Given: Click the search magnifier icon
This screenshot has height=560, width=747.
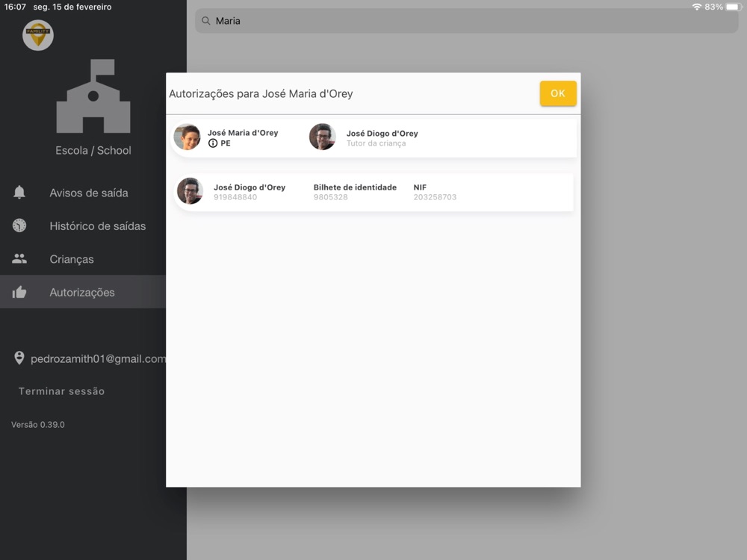Looking at the screenshot, I should (x=206, y=21).
